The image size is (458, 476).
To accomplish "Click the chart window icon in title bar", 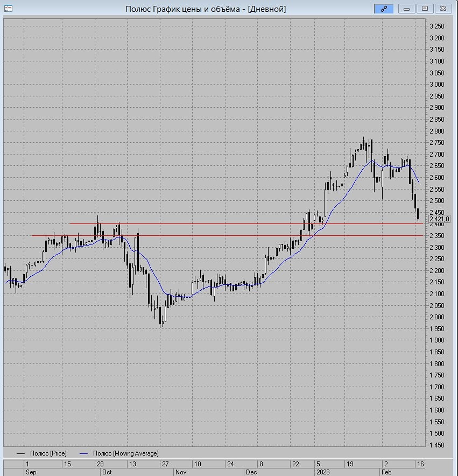I will (8, 9).
